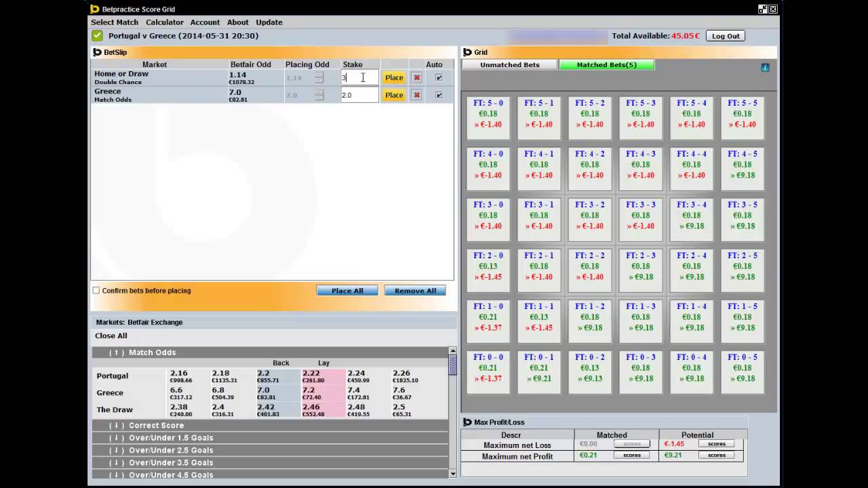Select Greece back odds 7.0

[278, 393]
